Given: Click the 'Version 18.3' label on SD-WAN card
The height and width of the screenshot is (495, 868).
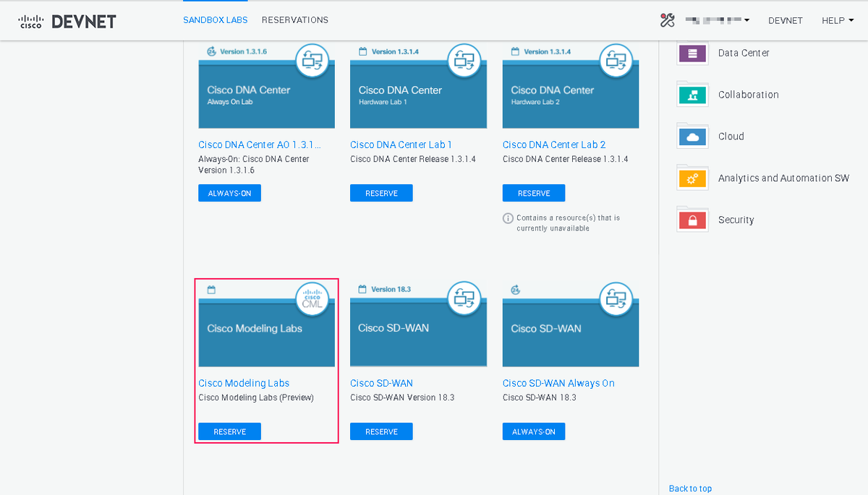Looking at the screenshot, I should [391, 290].
